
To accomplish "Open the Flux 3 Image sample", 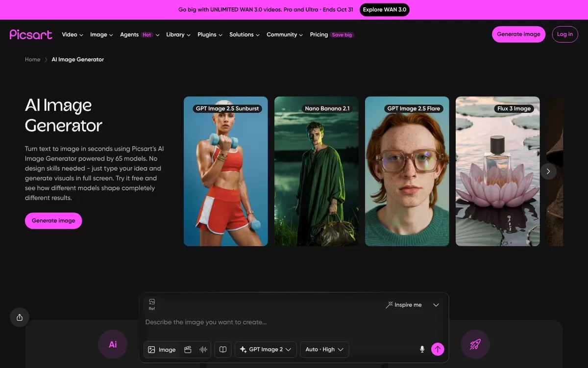I will 498,171.
